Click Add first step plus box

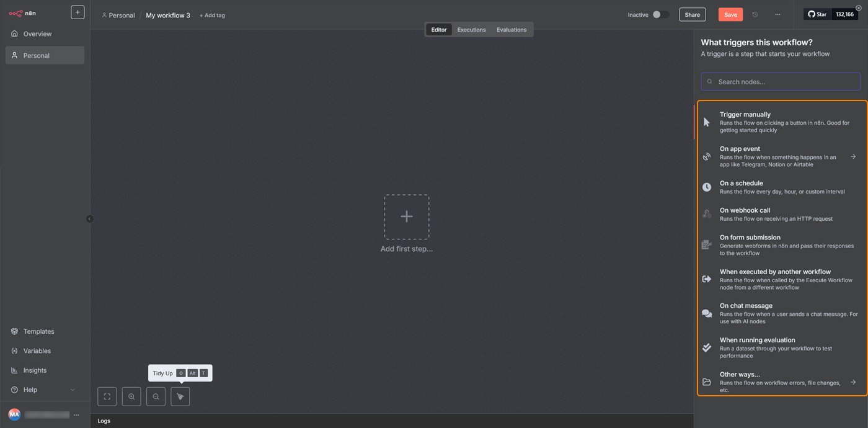coord(406,216)
